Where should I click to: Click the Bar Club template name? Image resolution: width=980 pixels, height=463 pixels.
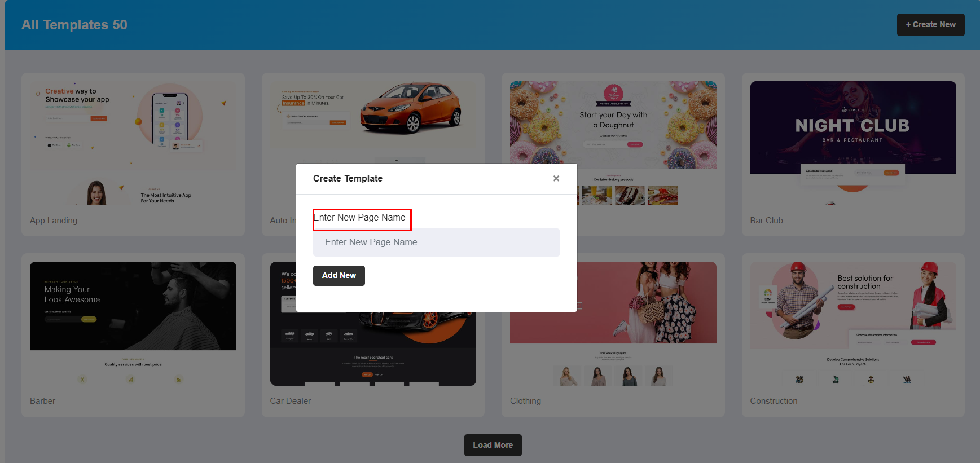[766, 221]
